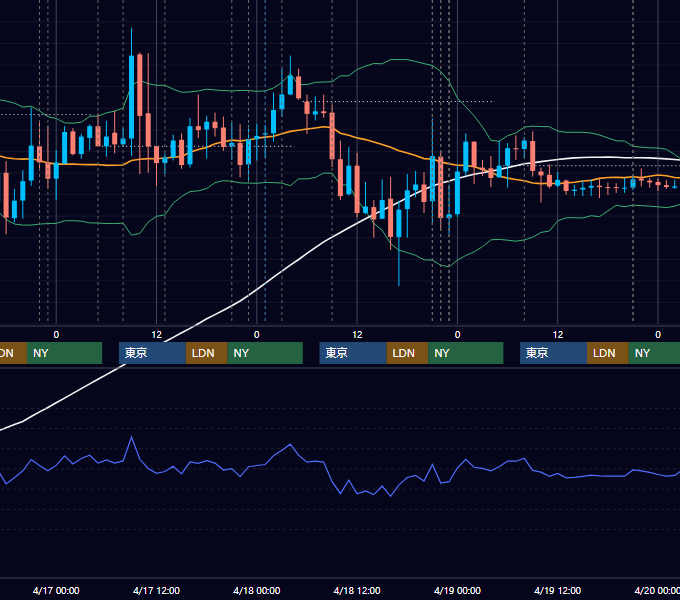Click the oscillator line's highest peak on 4/17
The width and height of the screenshot is (680, 600).
(131, 437)
